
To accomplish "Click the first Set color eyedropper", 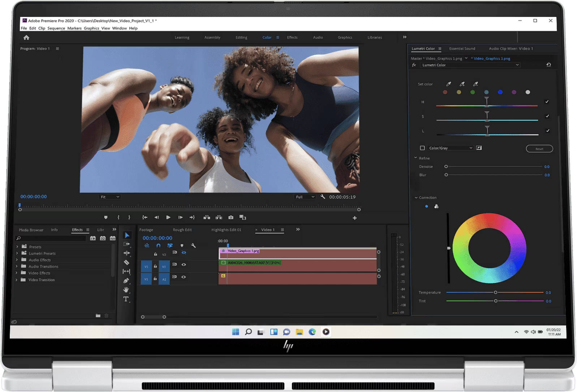I will tap(449, 84).
